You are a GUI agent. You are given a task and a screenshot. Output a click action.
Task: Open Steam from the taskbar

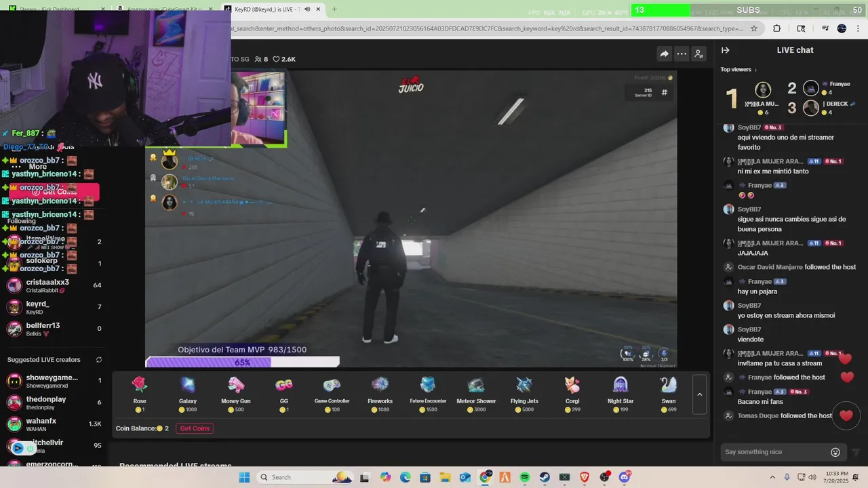(x=545, y=477)
